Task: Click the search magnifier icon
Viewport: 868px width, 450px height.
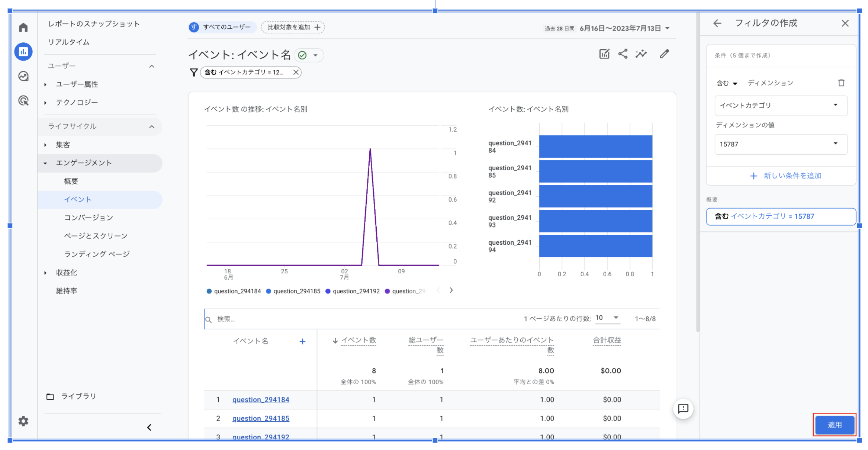Action: tap(209, 319)
